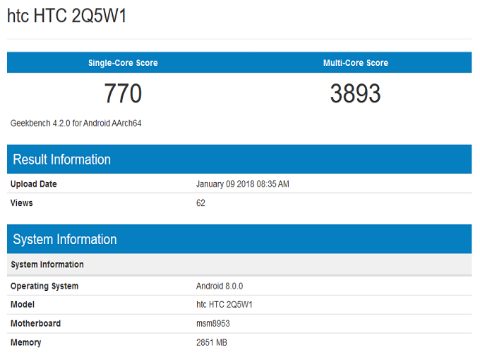Select the Geekbench 4.2.0 for Android AArch64 text

(76, 123)
